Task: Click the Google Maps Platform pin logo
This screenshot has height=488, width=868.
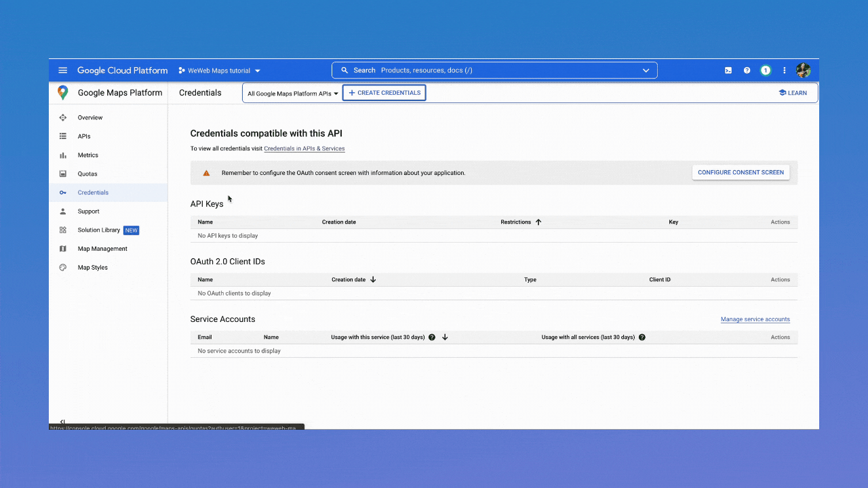Action: (x=62, y=92)
